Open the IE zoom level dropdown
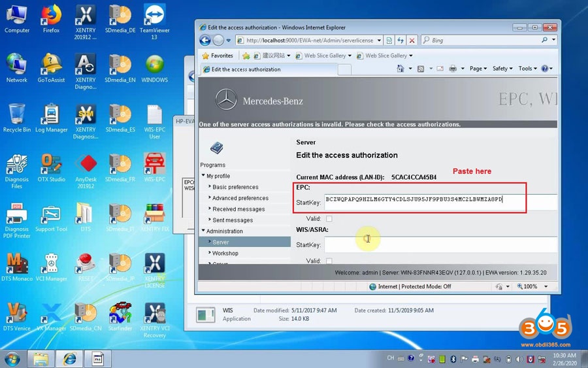 (546, 286)
